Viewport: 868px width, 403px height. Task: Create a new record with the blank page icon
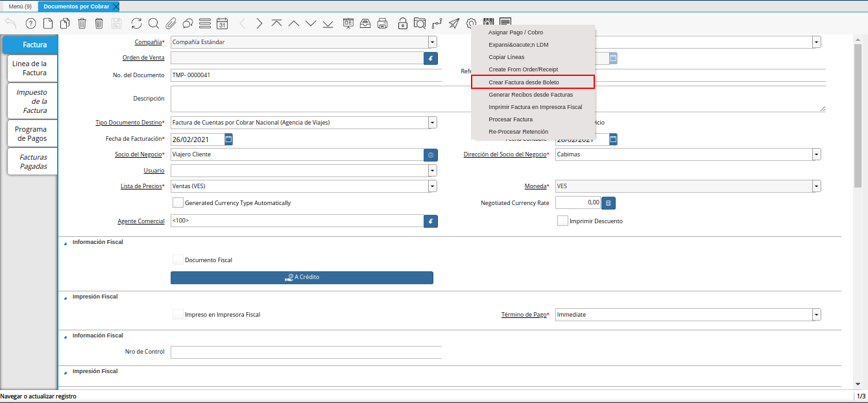(x=48, y=24)
